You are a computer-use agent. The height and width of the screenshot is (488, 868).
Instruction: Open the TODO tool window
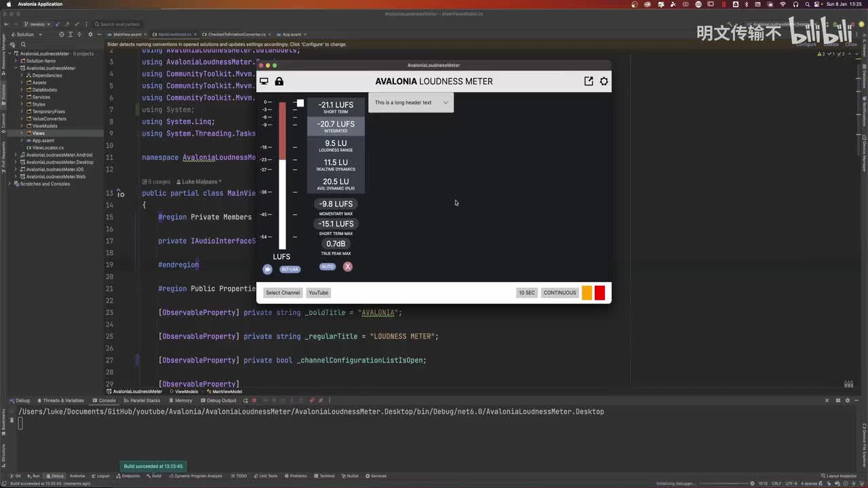(239, 476)
